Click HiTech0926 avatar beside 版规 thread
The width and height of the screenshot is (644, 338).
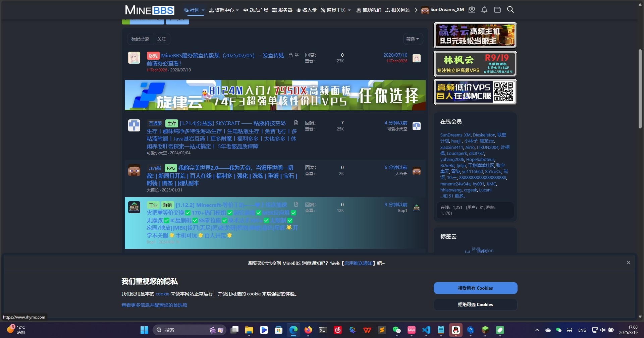coord(134,58)
